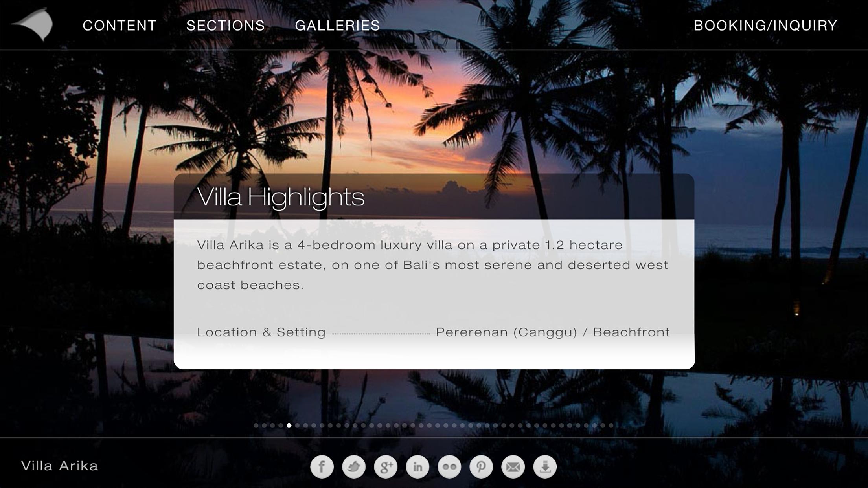Viewport: 868px width, 488px height.
Task: Click the Villa Arika title in footer
Action: pos(60,466)
